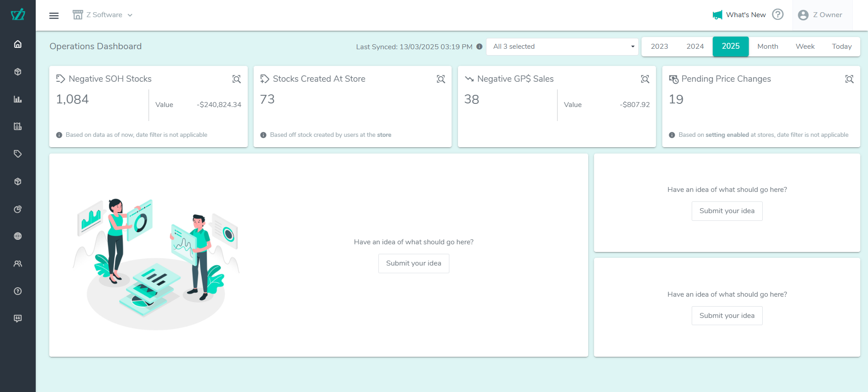Click What's New announcement link
868x392 pixels.
point(740,15)
